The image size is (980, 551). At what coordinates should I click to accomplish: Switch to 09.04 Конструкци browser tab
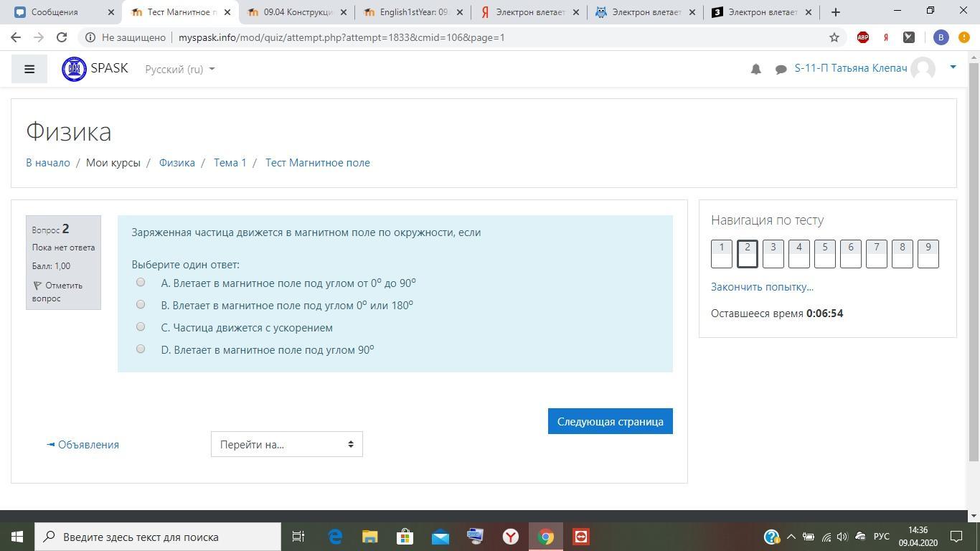(x=297, y=12)
